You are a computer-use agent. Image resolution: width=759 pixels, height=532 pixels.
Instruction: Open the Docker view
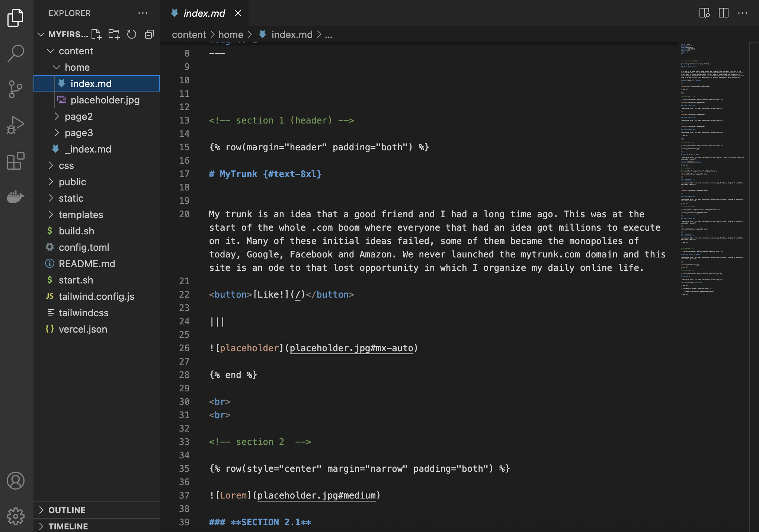(16, 196)
